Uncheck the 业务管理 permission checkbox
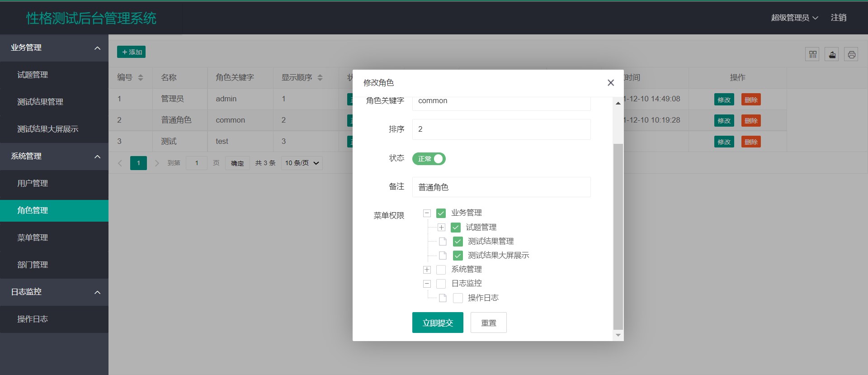 [441, 213]
